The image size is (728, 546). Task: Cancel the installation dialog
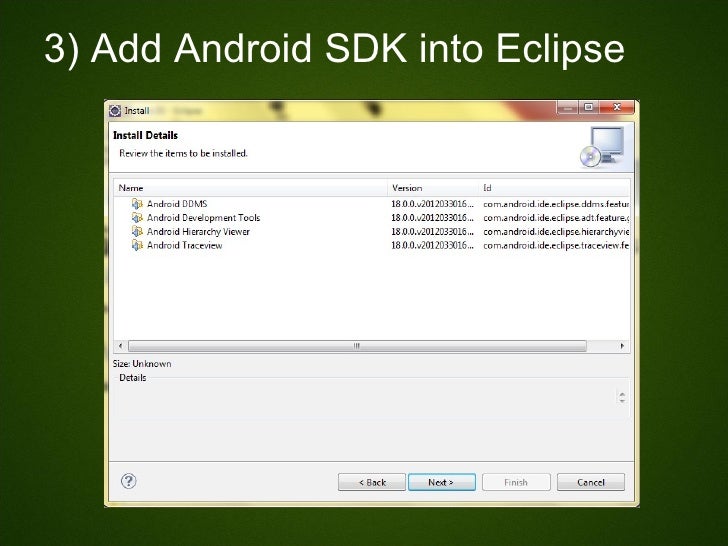point(591,482)
